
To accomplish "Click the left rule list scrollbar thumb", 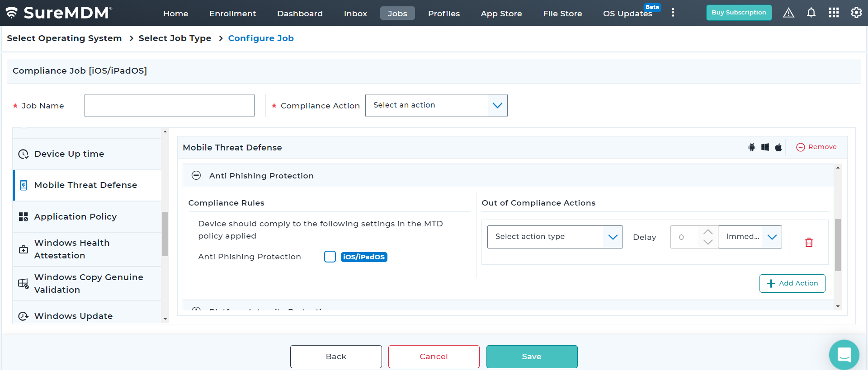I will [165, 234].
